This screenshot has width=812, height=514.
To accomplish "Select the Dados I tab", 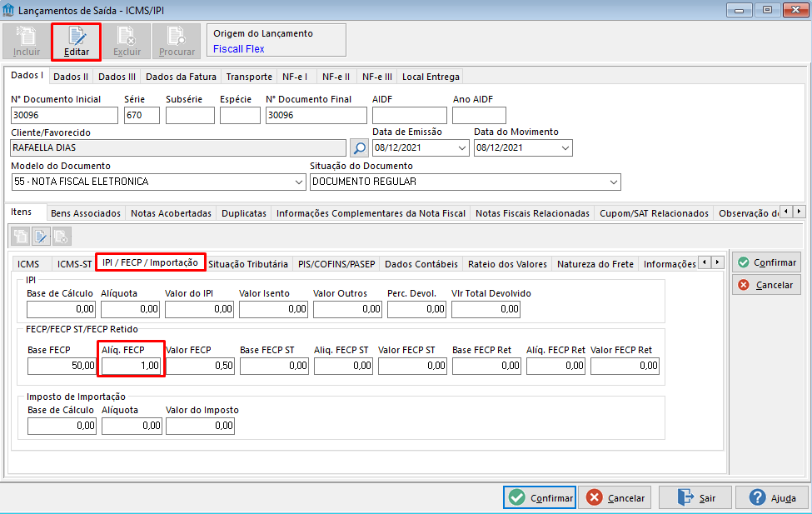I will [27, 75].
